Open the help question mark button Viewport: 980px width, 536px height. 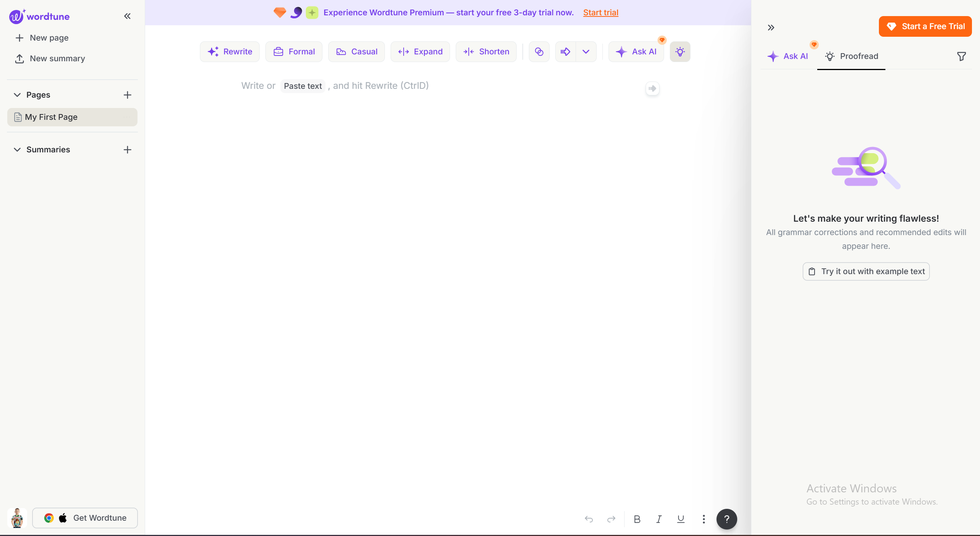click(x=726, y=519)
